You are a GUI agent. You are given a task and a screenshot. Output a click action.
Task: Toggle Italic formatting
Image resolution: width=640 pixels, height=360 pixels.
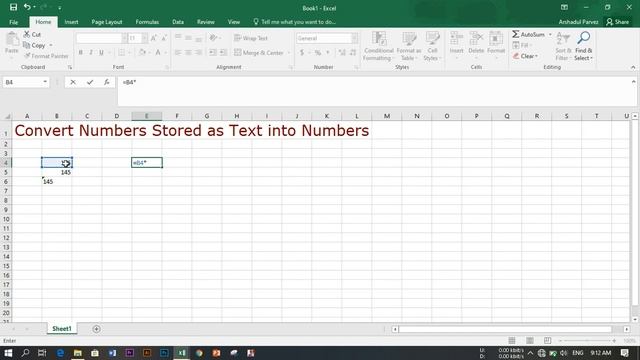(91, 53)
